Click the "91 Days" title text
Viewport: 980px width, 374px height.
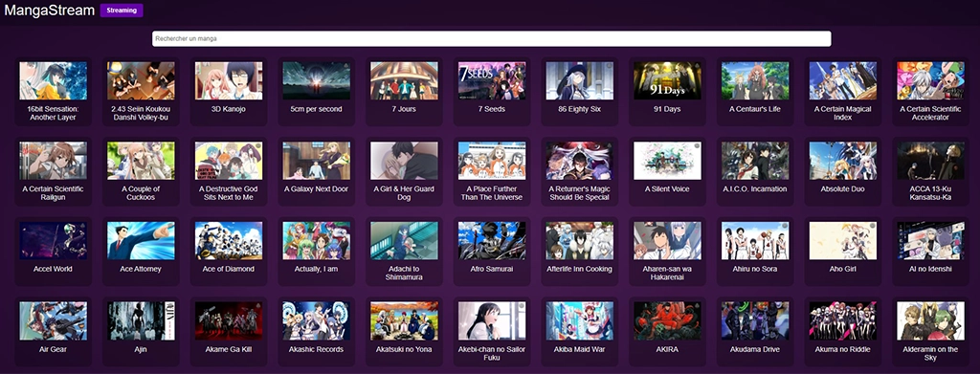click(x=667, y=109)
